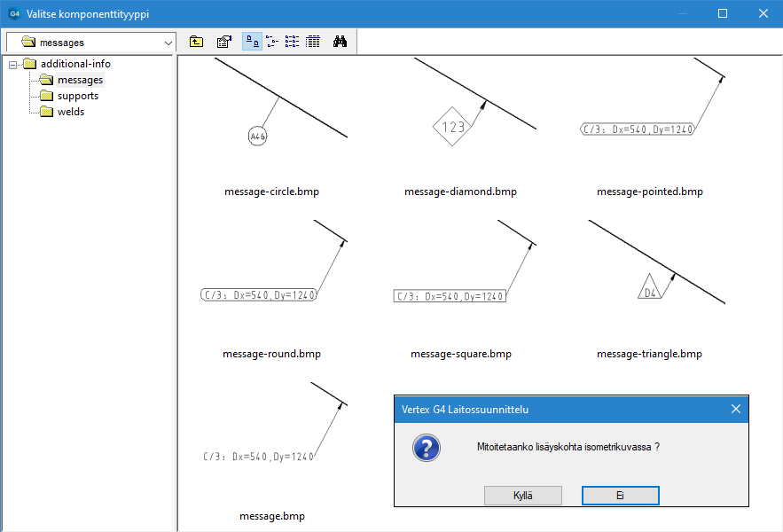Select the welds folder in tree

tap(70, 112)
